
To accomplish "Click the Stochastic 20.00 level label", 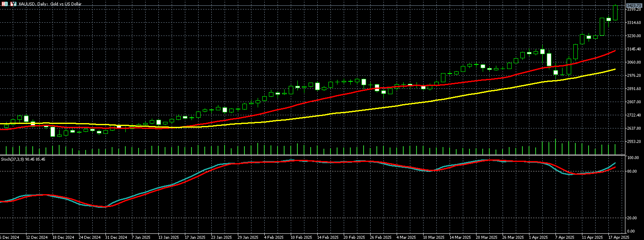I will pos(632,218).
